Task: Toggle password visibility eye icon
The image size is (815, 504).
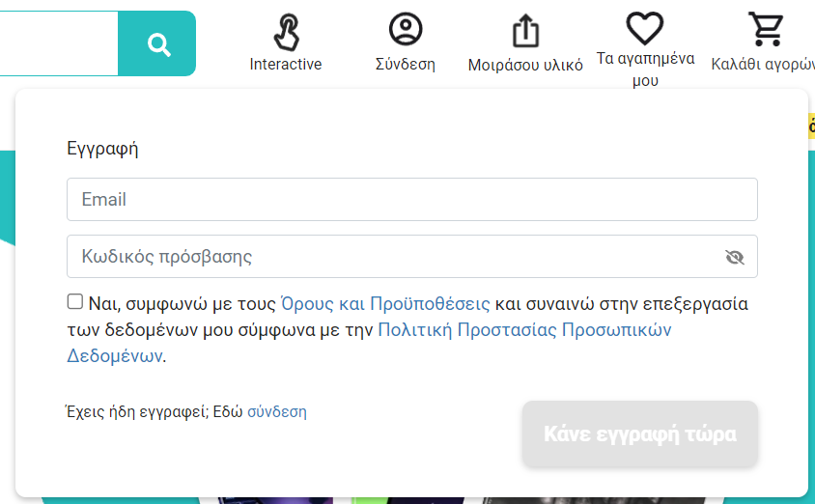Action: [735, 257]
